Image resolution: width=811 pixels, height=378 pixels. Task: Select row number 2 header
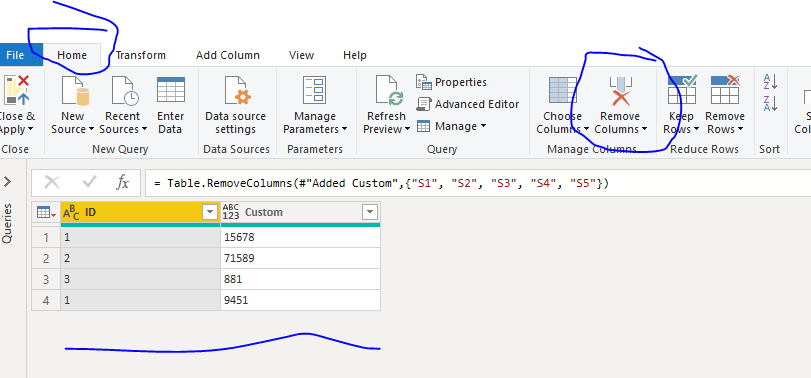point(46,258)
